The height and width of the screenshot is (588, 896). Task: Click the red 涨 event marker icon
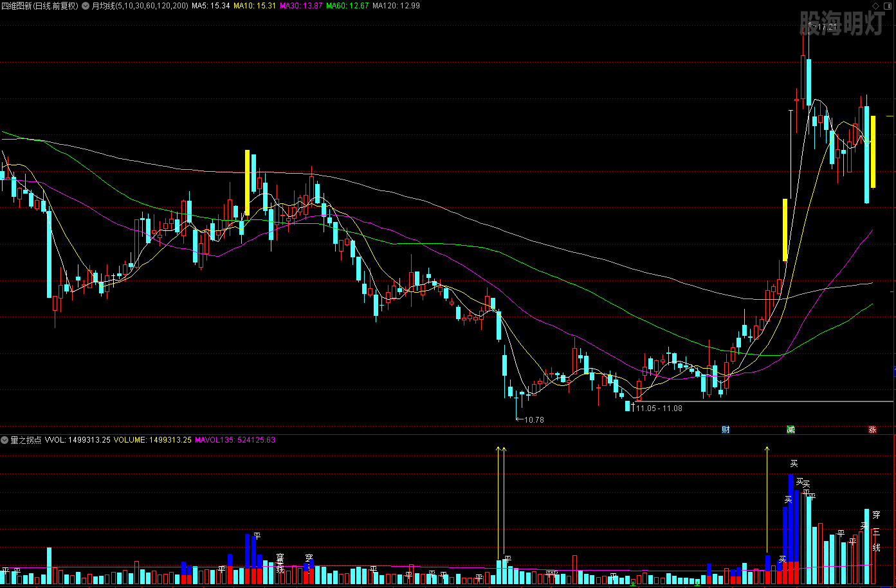872,430
